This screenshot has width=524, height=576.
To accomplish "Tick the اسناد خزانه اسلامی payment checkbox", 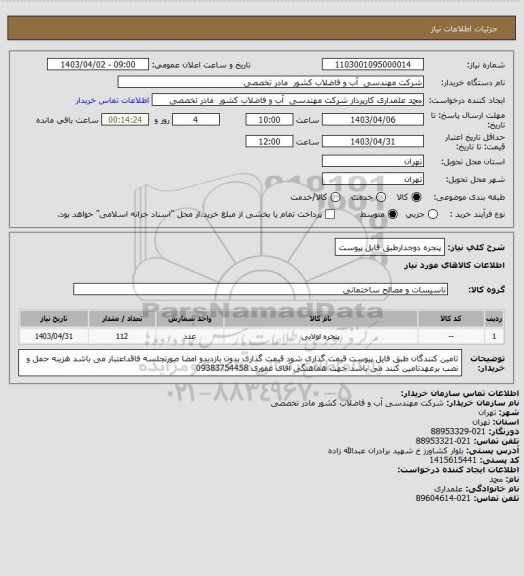I will click(330, 214).
